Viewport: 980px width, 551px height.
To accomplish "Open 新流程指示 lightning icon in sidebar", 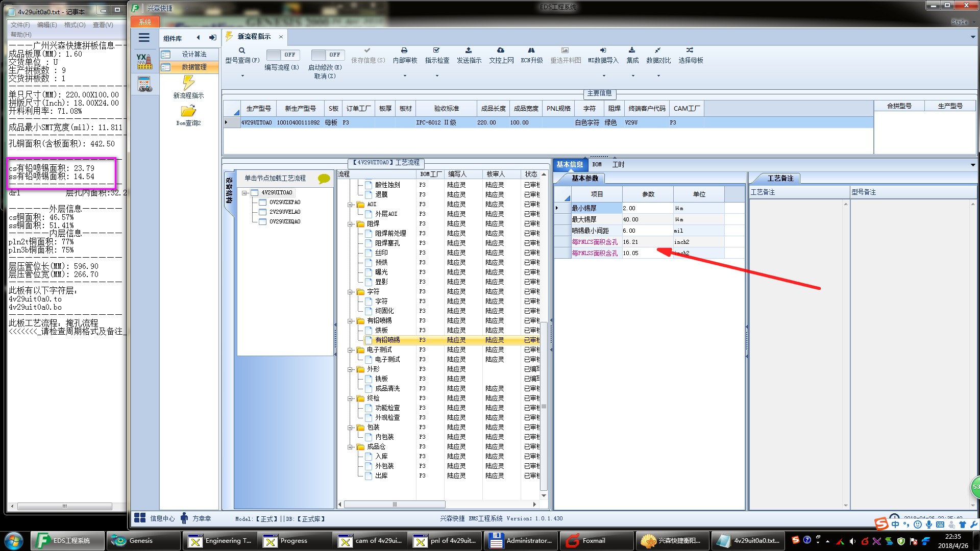I will [188, 83].
